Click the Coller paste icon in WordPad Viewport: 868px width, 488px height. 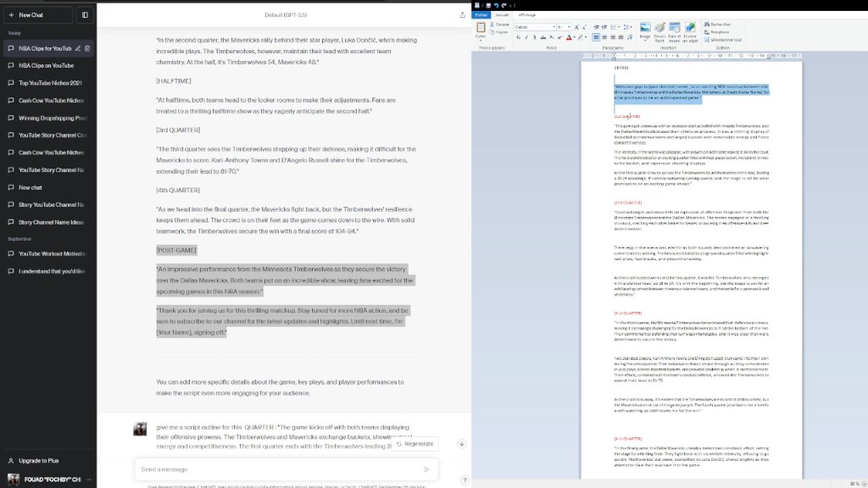481,30
